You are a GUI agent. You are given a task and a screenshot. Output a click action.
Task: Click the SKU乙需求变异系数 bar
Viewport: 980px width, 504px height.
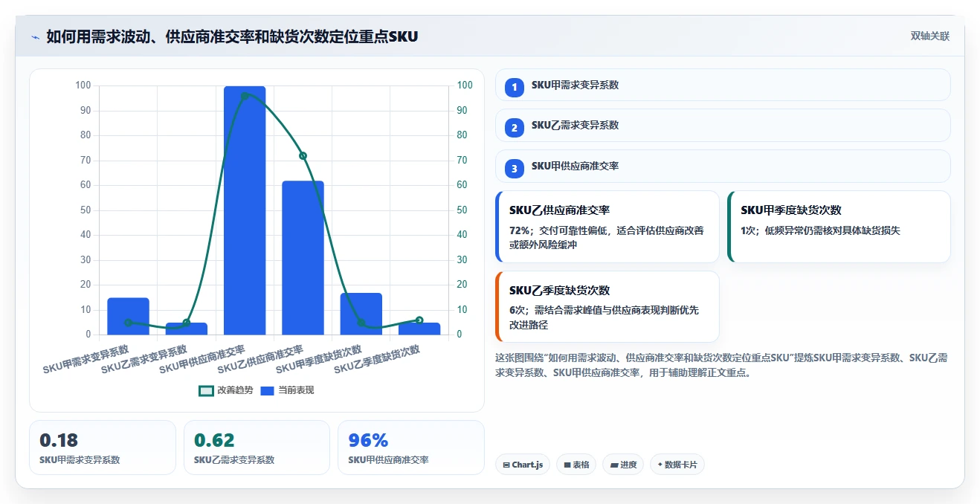[x=187, y=329]
